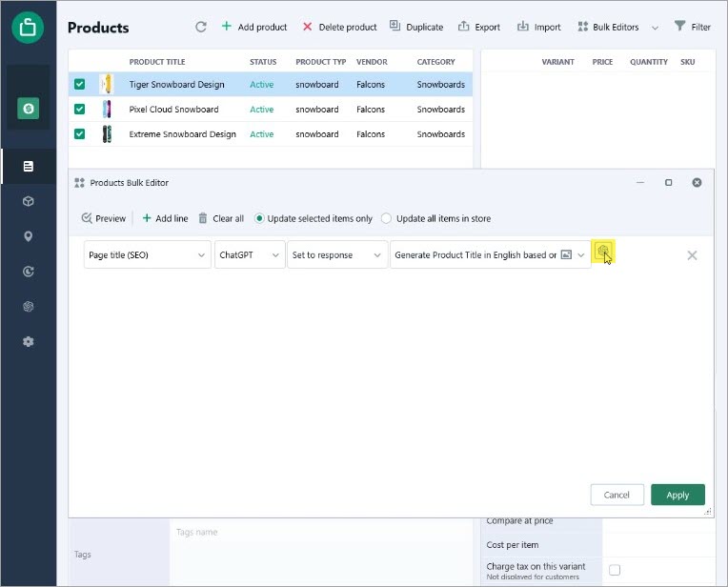Click the Clear all trash icon
The width and height of the screenshot is (728, 587).
pyautogui.click(x=203, y=218)
